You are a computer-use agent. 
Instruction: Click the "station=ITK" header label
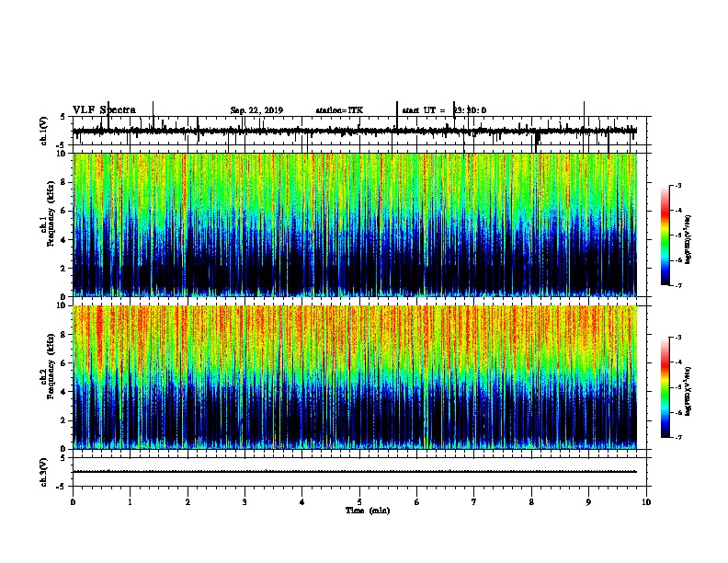pyautogui.click(x=339, y=110)
